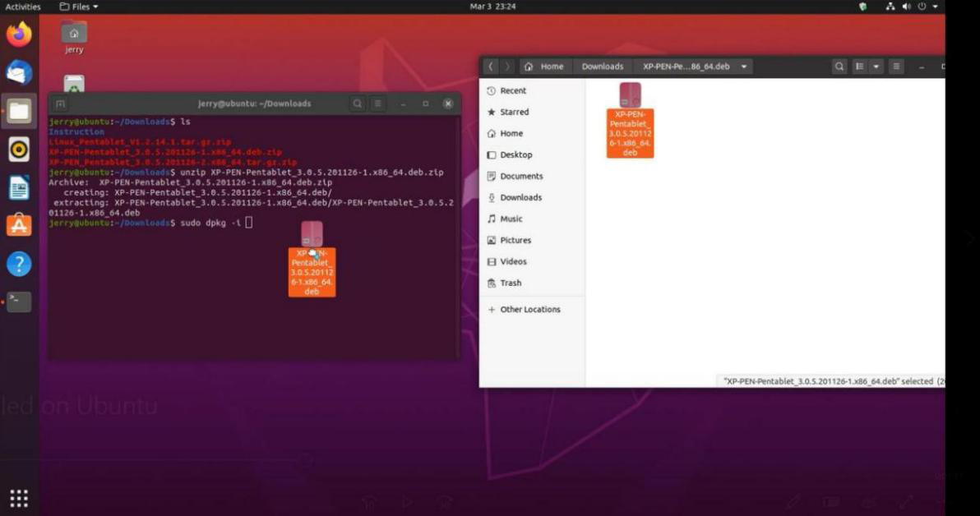This screenshot has width=980, height=516.
Task: Open the system menu arrow in top bar
Action: click(x=935, y=7)
